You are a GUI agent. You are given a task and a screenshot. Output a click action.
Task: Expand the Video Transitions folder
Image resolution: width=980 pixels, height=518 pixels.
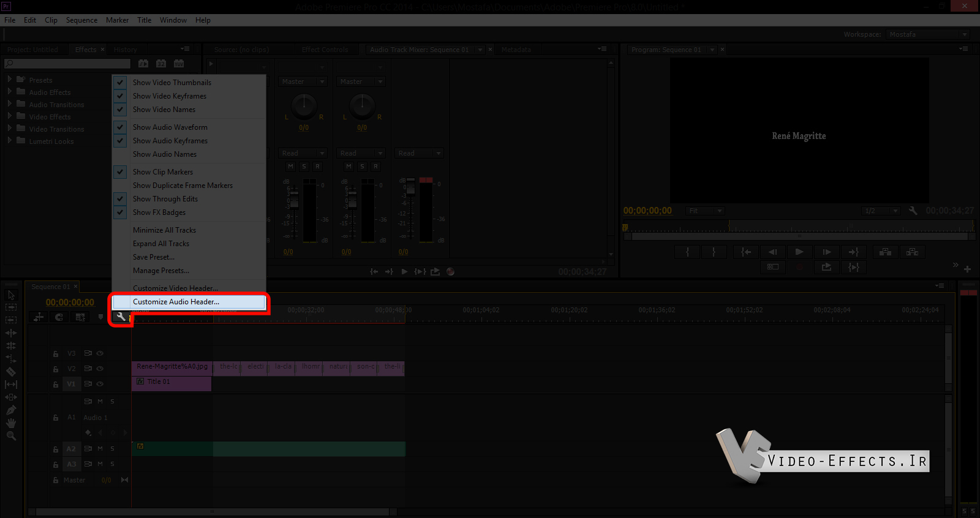(9, 129)
